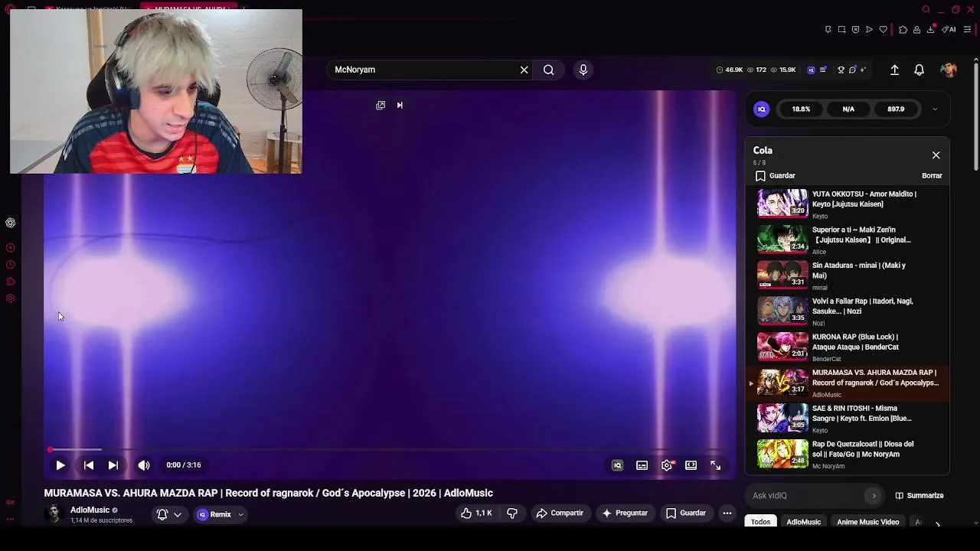The width and height of the screenshot is (980, 551).
Task: Expand the vidIQ score panel chevron
Action: pyautogui.click(x=935, y=109)
